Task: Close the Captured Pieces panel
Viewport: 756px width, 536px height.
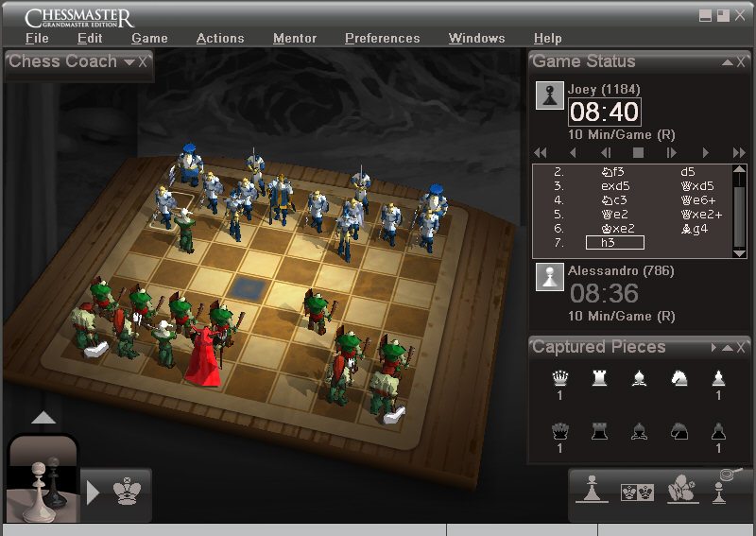Action: click(741, 347)
